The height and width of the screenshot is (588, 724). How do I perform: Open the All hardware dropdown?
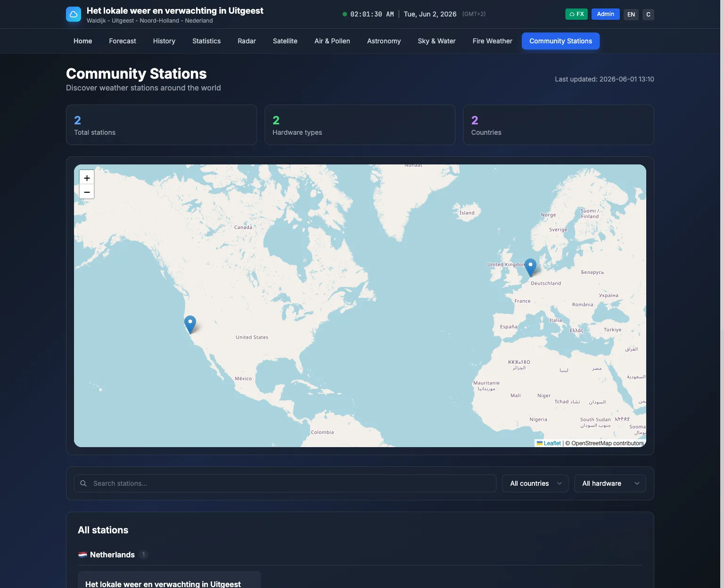pyautogui.click(x=610, y=483)
